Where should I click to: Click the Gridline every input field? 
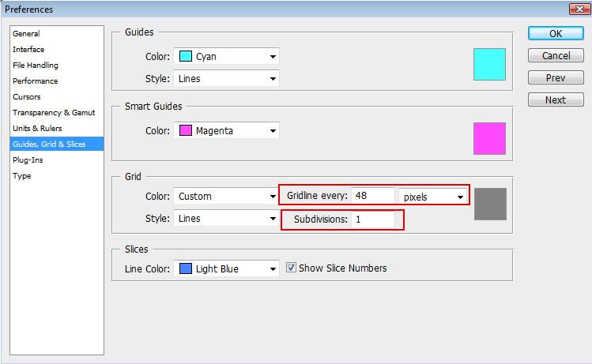tap(374, 196)
